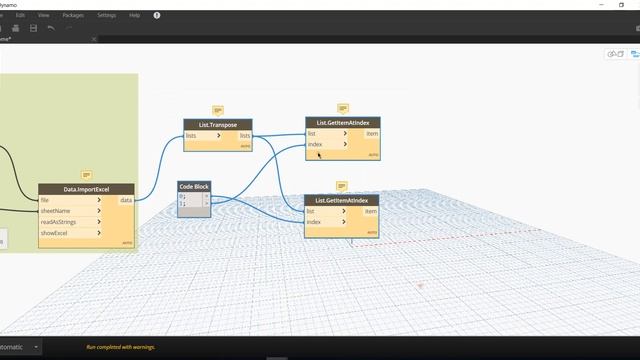This screenshot has width=640, height=360.
Task: Click the lacing label on List.Transpose node
Action: coord(245,146)
